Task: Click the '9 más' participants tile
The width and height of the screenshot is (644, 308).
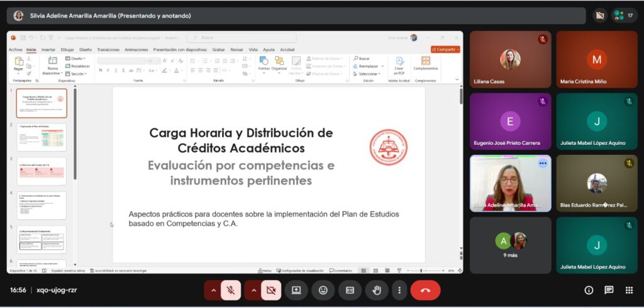Action: point(510,245)
